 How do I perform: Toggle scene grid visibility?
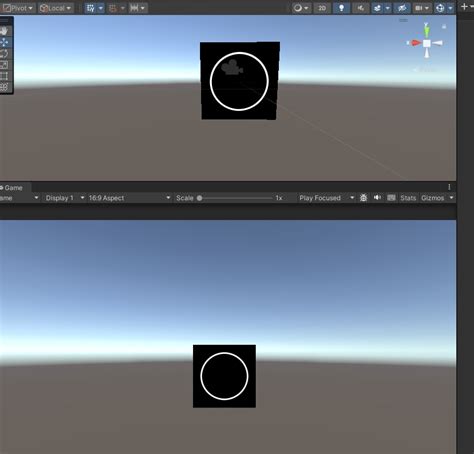click(x=90, y=8)
